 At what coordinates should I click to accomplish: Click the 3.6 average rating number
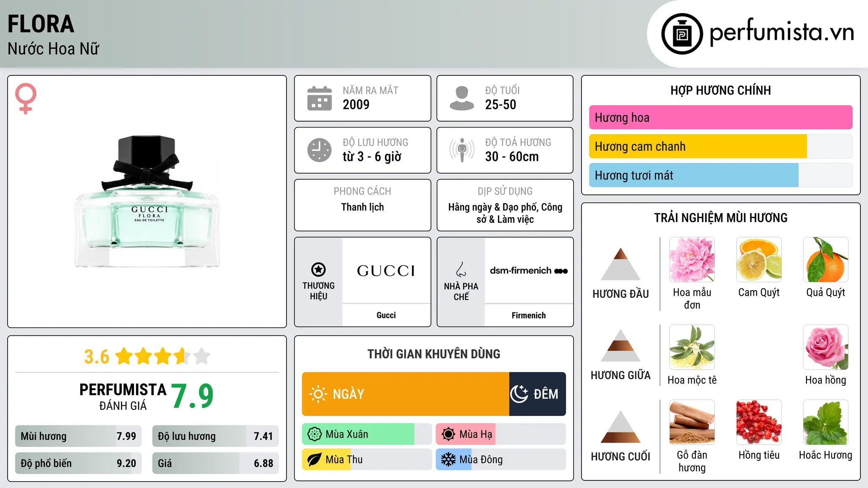97,357
